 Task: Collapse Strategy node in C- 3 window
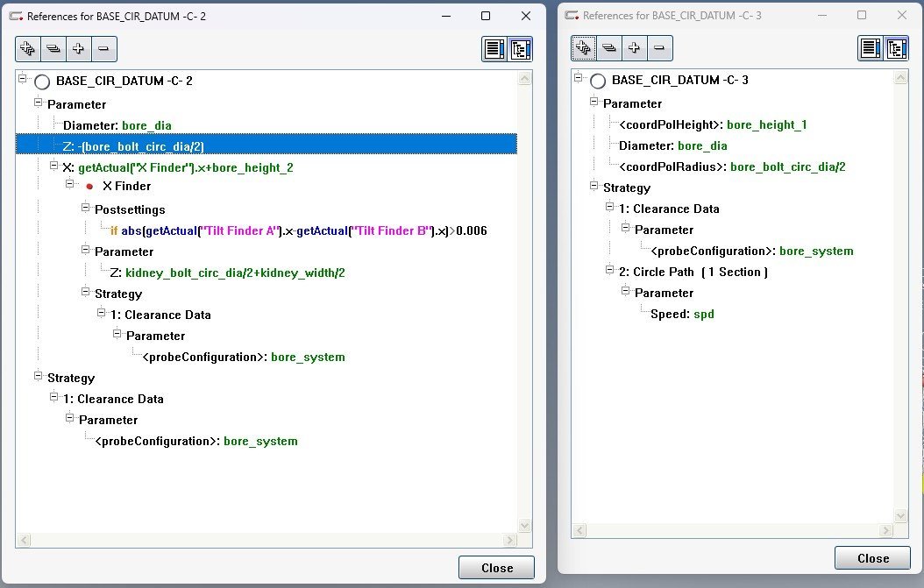point(594,186)
